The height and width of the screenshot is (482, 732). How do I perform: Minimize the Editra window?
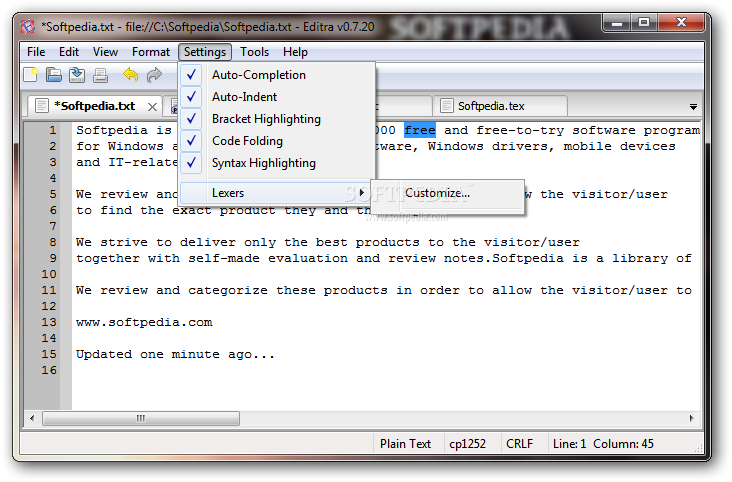617,23
